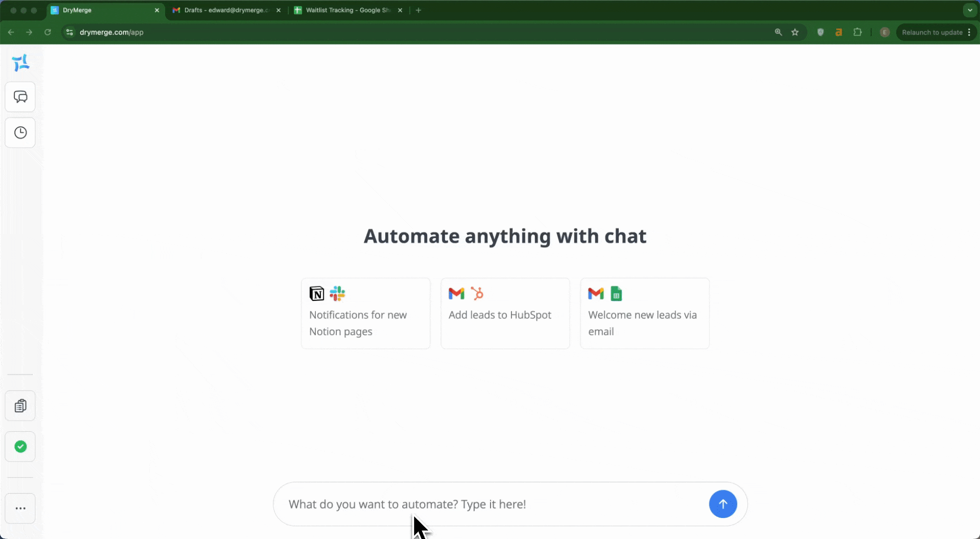Open the more options ellipsis icon
The width and height of the screenshot is (980, 539).
click(x=20, y=508)
